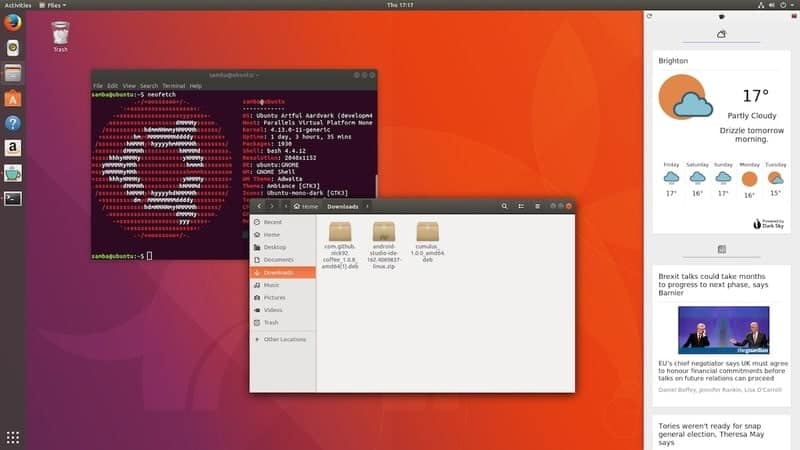The image size is (800, 450).
Task: Select Desktop in Files sidebar
Action: (283, 247)
